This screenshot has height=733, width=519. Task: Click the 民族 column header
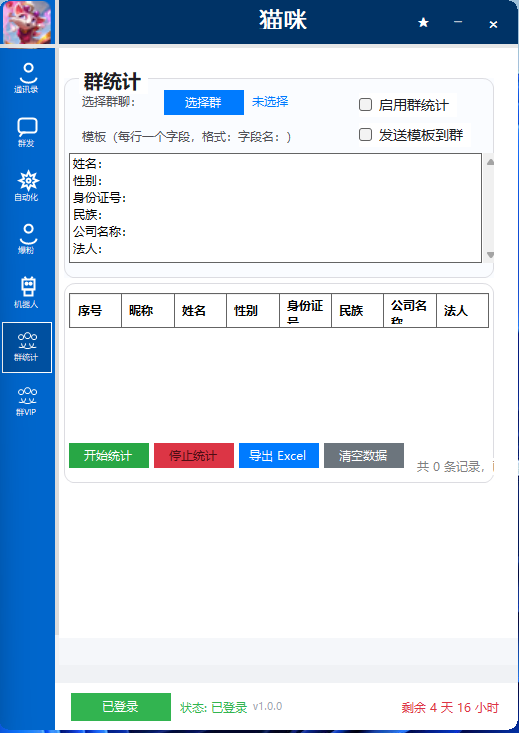[358, 310]
